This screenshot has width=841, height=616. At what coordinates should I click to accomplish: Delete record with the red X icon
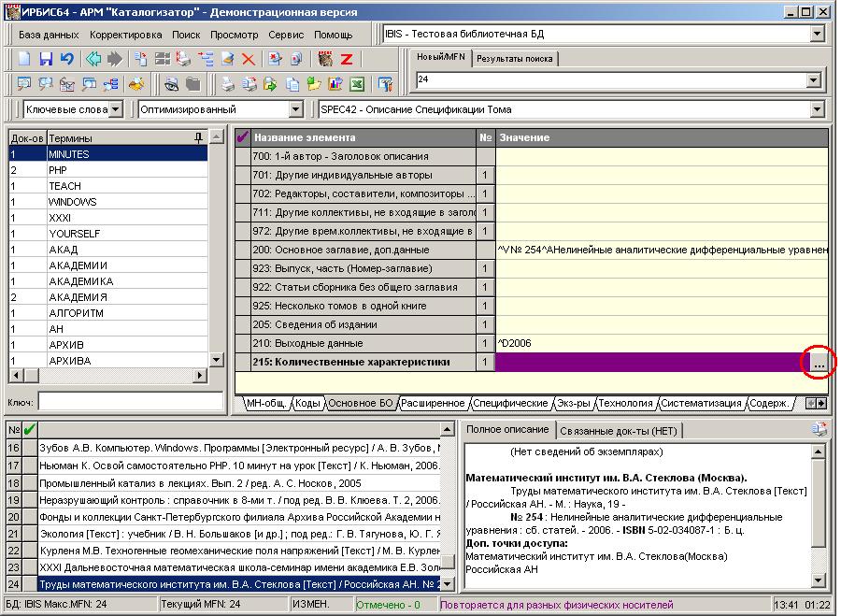tap(248, 59)
